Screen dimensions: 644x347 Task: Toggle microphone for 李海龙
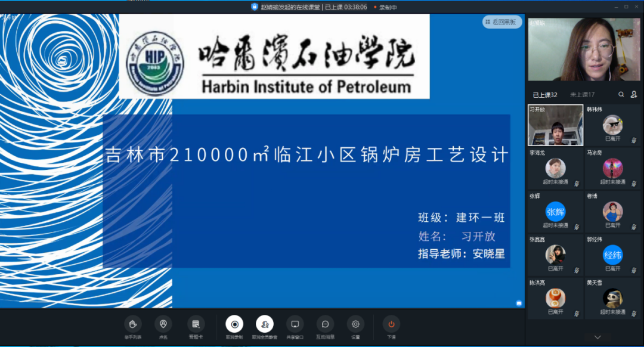pos(577,184)
